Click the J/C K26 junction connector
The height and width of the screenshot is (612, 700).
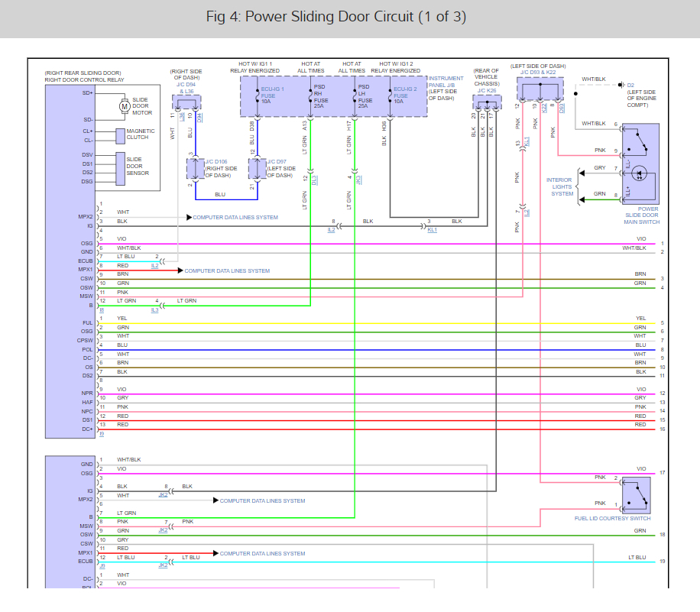pyautogui.click(x=484, y=103)
